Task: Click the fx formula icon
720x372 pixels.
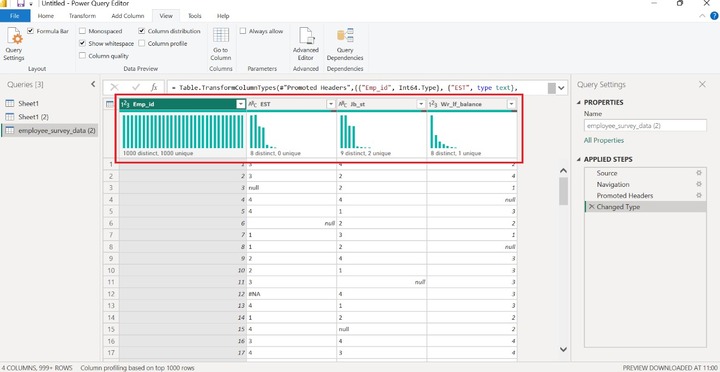Action: pos(154,87)
